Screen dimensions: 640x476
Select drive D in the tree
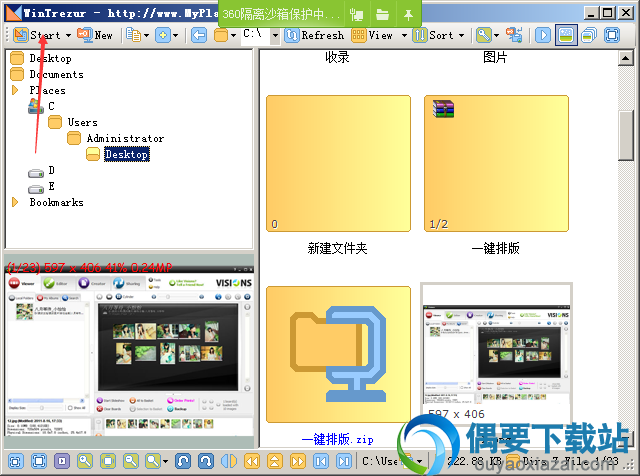51,170
